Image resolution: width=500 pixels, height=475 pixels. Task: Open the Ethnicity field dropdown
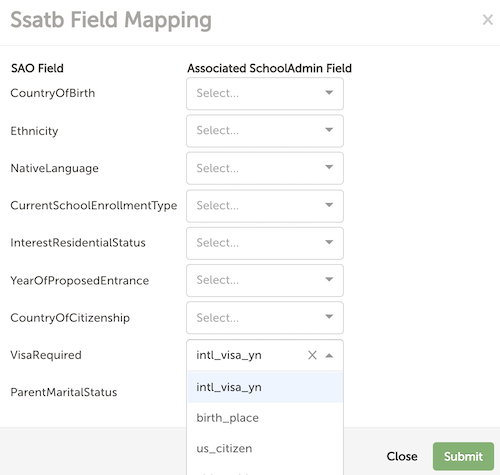265,131
